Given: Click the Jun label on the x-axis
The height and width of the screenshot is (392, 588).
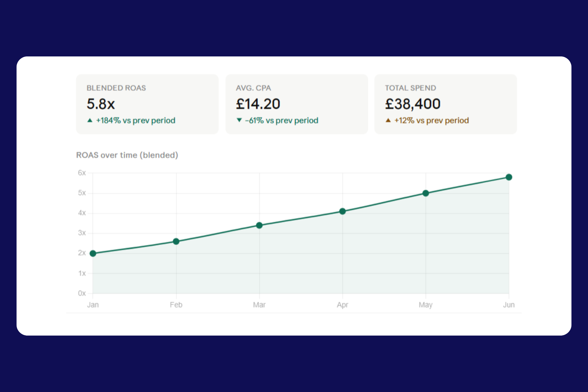Looking at the screenshot, I should [509, 305].
